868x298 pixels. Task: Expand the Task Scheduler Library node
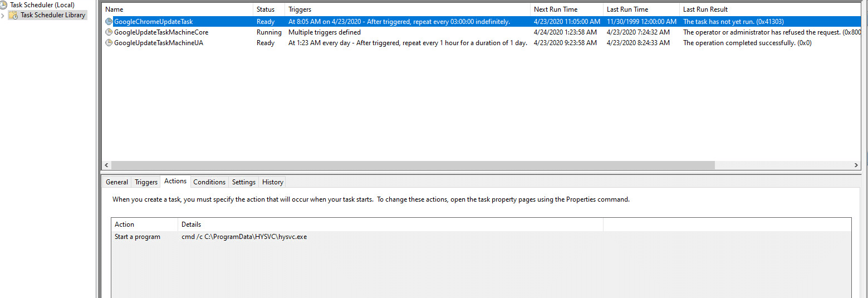tap(3, 15)
